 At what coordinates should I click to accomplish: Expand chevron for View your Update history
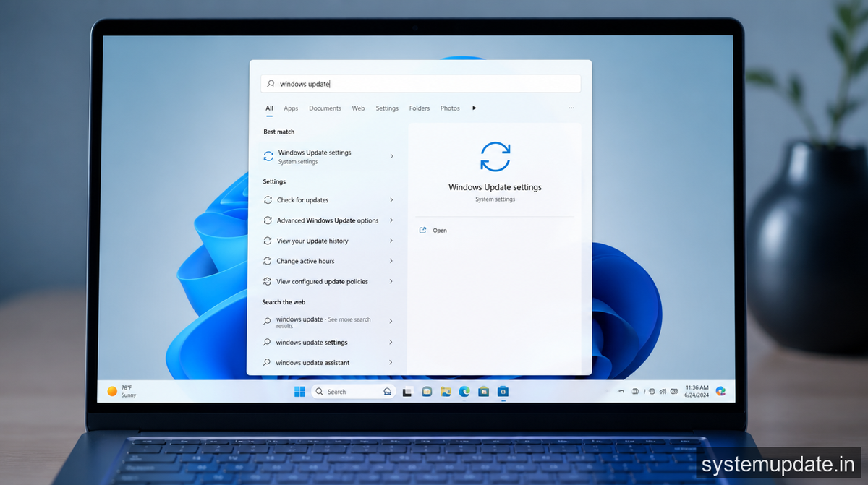point(391,241)
